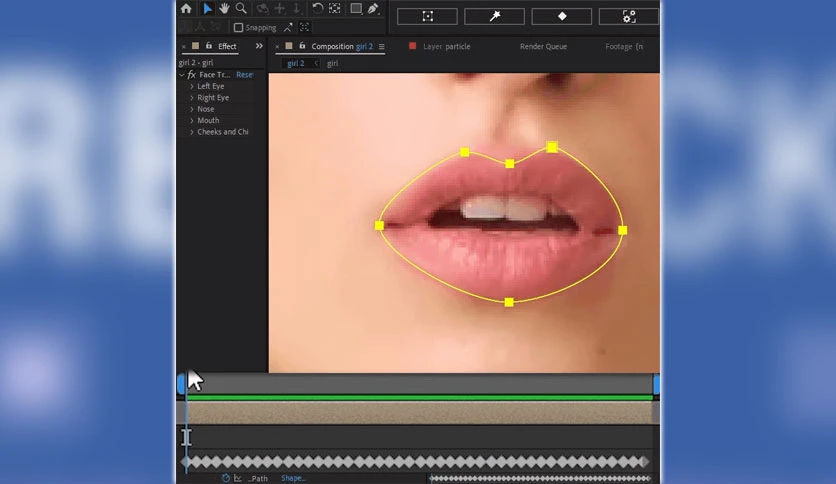The width and height of the screenshot is (836, 484).
Task: Toggle the fx switch on Face Tracker
Action: pos(192,75)
